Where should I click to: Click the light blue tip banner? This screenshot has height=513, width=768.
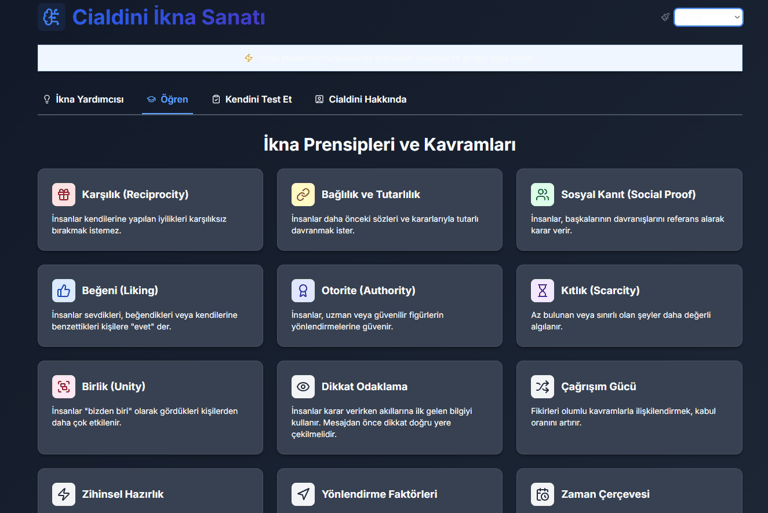point(390,58)
